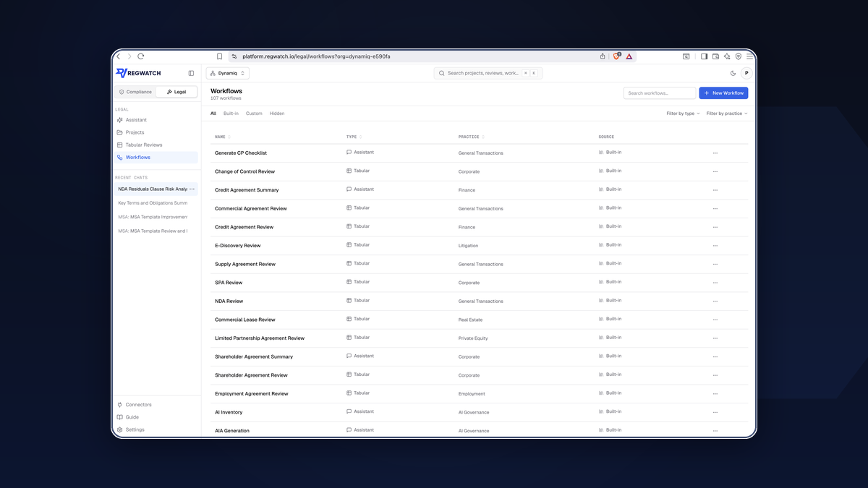Click the New Workflow button
Screen dimensions: 868x488
pos(723,93)
